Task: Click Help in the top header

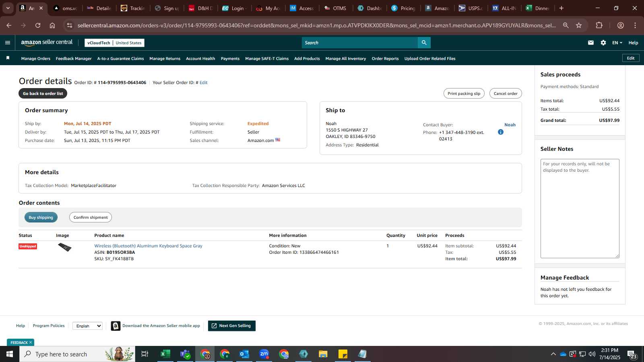Action: (x=633, y=43)
